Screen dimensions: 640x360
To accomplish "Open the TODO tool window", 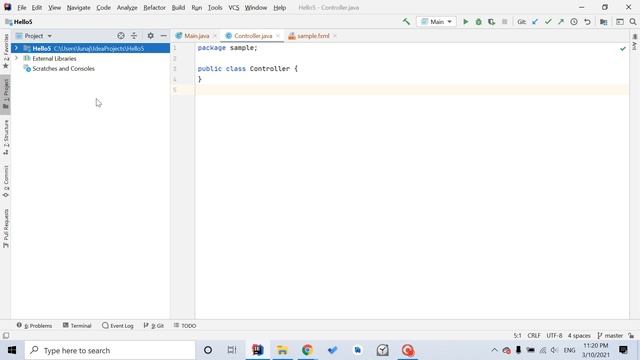I will point(185,326).
